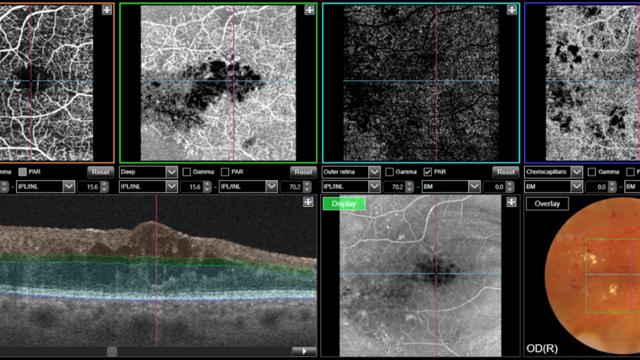Click the B-scan scrollbar right arrow
640x360 pixels.
(x=304, y=351)
